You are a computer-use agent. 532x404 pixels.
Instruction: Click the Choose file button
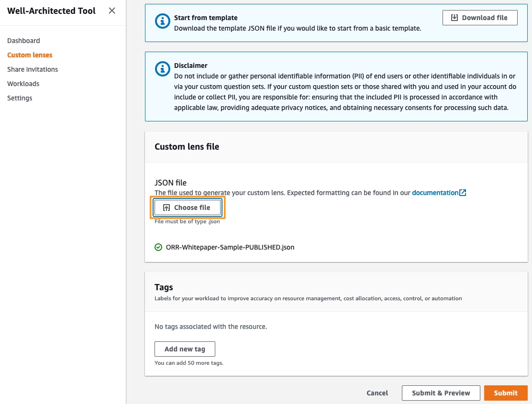pyautogui.click(x=188, y=207)
